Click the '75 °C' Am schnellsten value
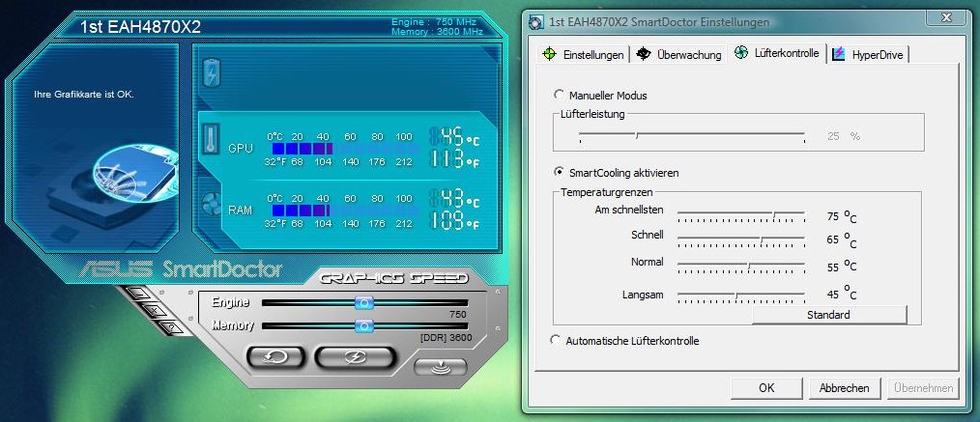Screen dimensions: 980x422 tap(841, 216)
